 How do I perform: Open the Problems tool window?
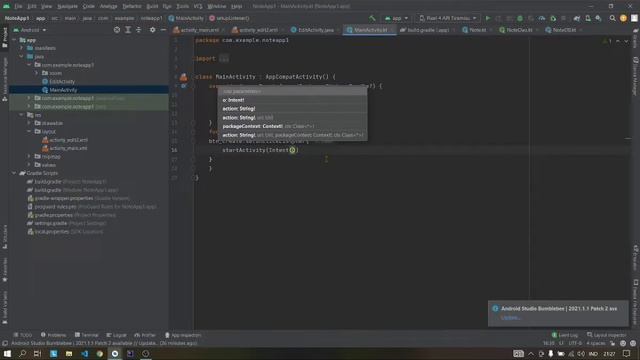pyautogui.click(x=53, y=335)
